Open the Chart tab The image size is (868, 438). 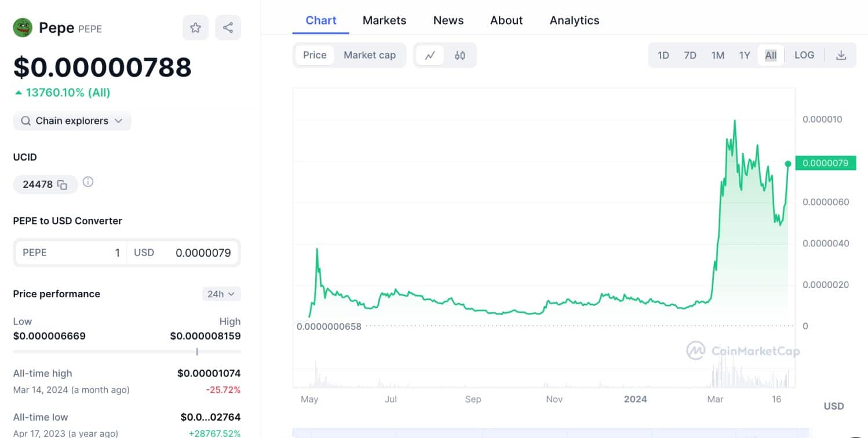click(x=321, y=20)
